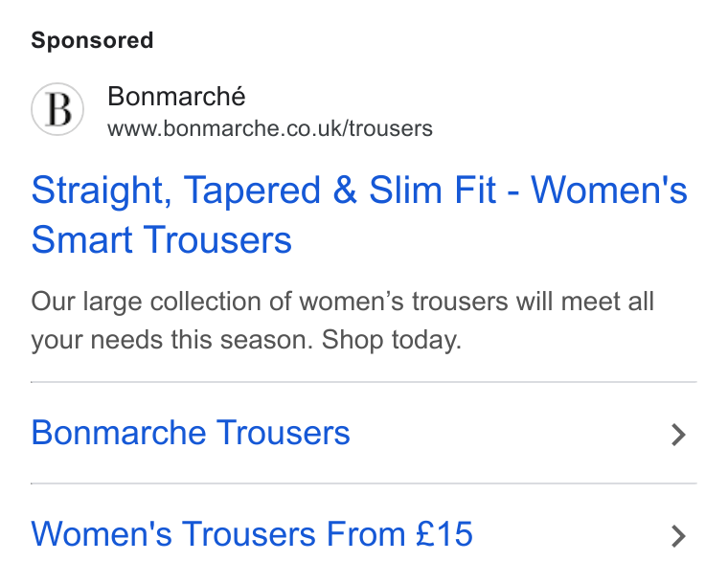The height and width of the screenshot is (584, 728).
Task: Open chevron arrow beside Women's Trousers From £15
Action: [x=679, y=536]
